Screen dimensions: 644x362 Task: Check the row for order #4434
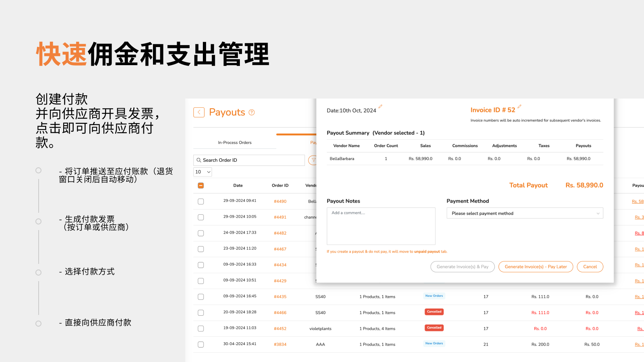(x=201, y=265)
